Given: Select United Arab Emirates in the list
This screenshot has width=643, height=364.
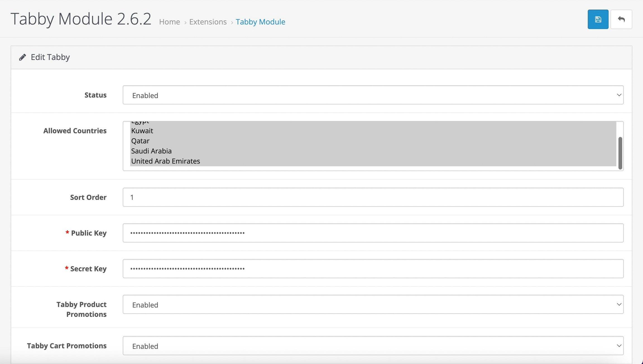Looking at the screenshot, I should click(x=373, y=161).
